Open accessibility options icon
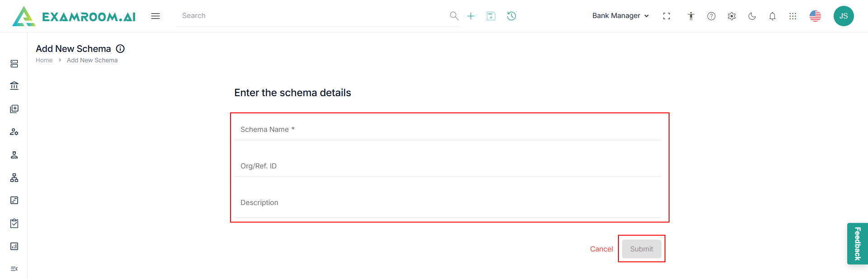Screen dimensions: 868x279 click(691, 16)
